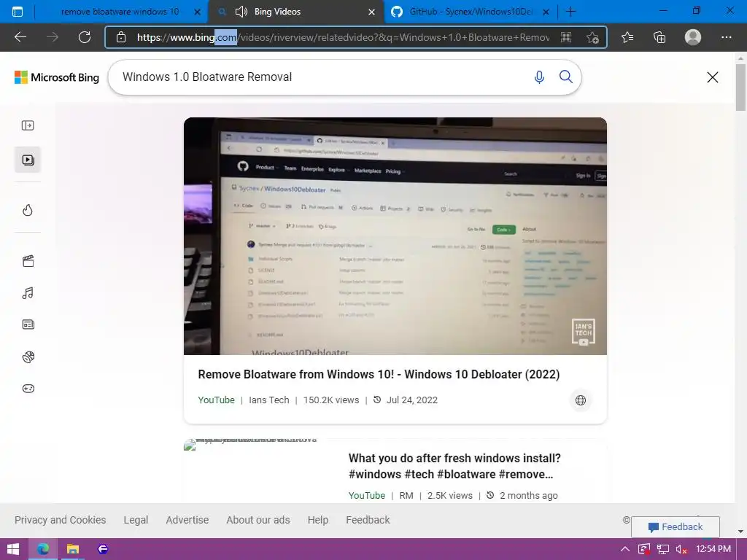
Task: Click the globe icon on video card
Action: point(580,400)
